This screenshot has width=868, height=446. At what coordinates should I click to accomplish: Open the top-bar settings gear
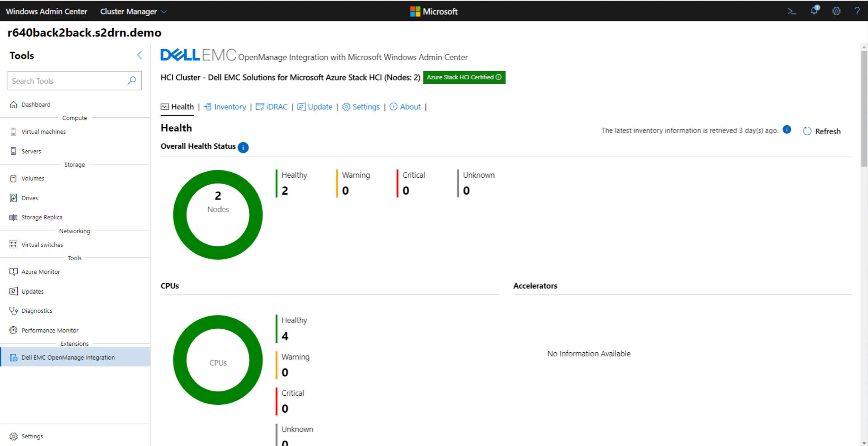pos(836,11)
